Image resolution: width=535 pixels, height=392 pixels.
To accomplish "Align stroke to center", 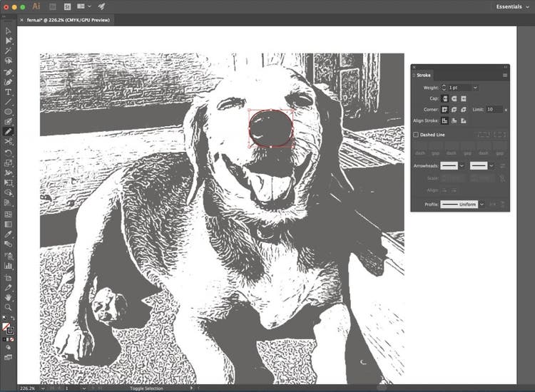I will (444, 121).
